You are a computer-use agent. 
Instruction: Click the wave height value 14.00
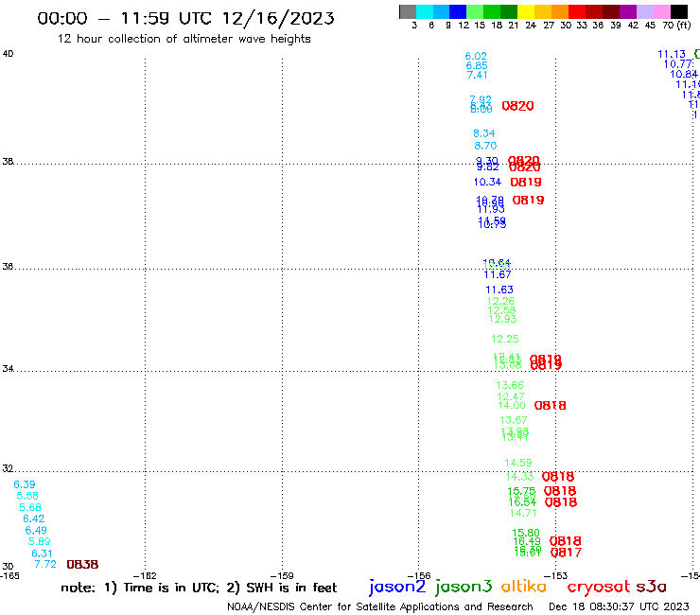512,405
